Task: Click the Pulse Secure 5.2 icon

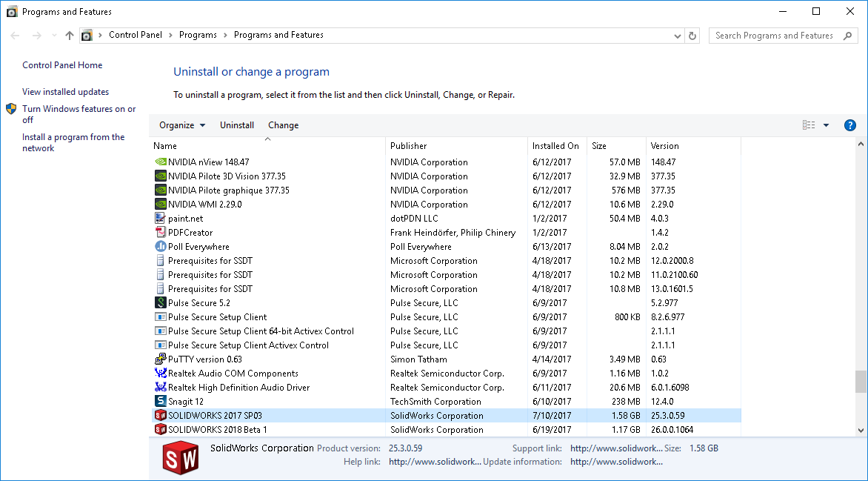Action: pos(160,303)
